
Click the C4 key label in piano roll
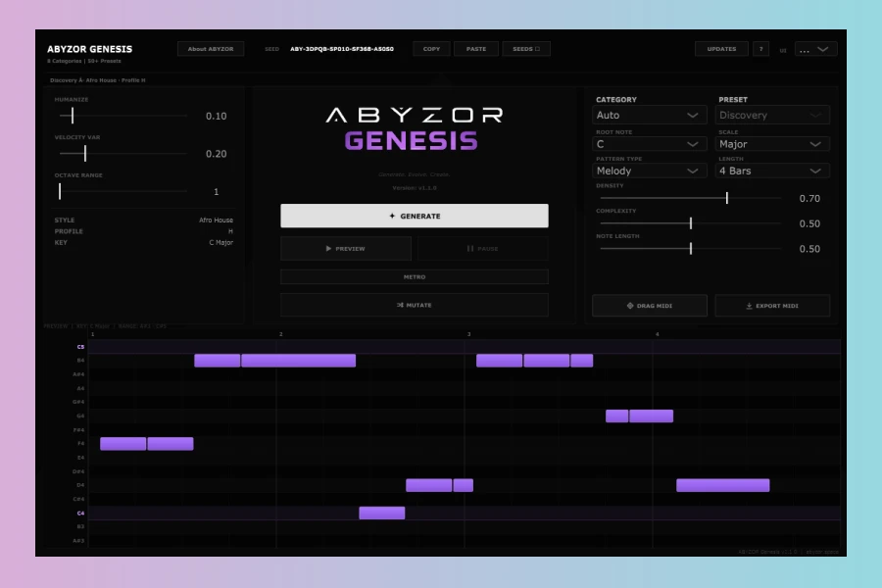coord(80,514)
